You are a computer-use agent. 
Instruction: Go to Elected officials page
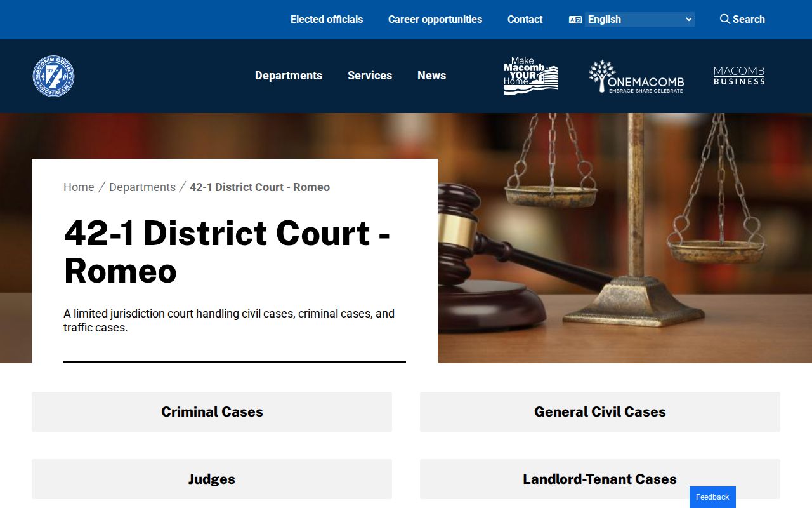327,20
